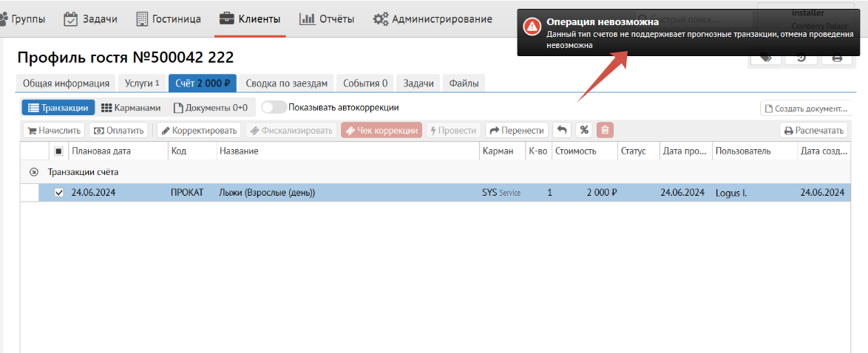This screenshot has height=353, width=868.
Task: Click the Провести button
Action: tap(453, 131)
